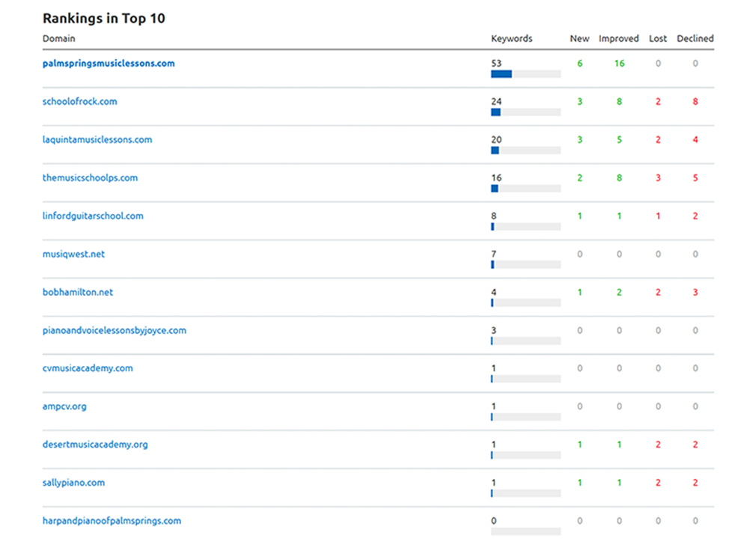The height and width of the screenshot is (539, 756).
Task: Open cvmusicacademy.com domain link
Action: (x=88, y=368)
